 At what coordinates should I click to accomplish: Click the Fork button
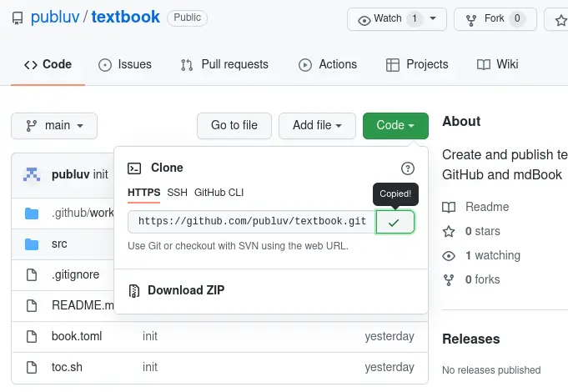[495, 19]
